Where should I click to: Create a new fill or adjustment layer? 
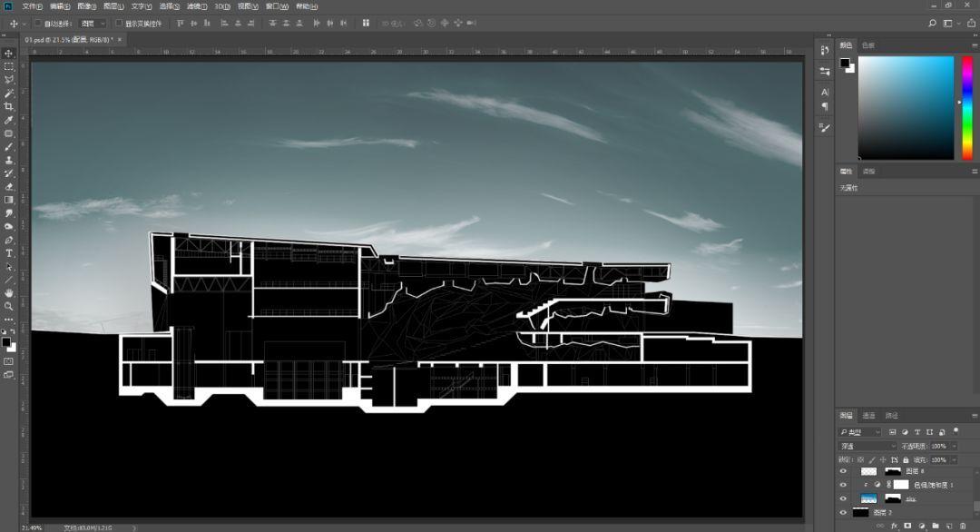coord(921,527)
